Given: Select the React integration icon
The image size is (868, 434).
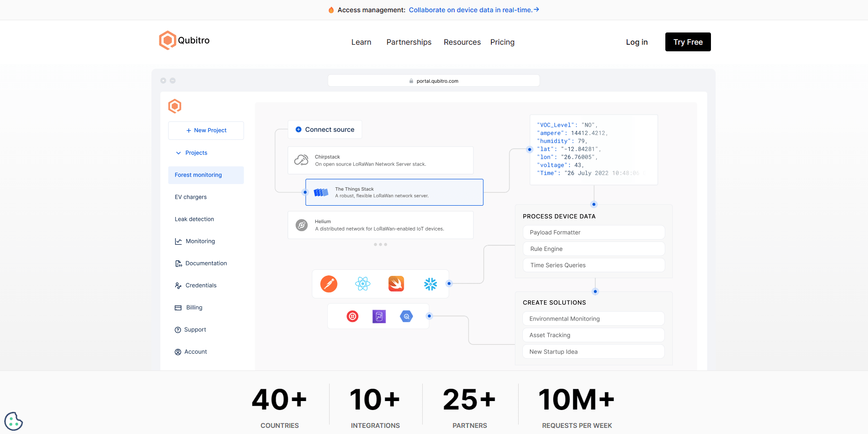Looking at the screenshot, I should pyautogui.click(x=363, y=284).
